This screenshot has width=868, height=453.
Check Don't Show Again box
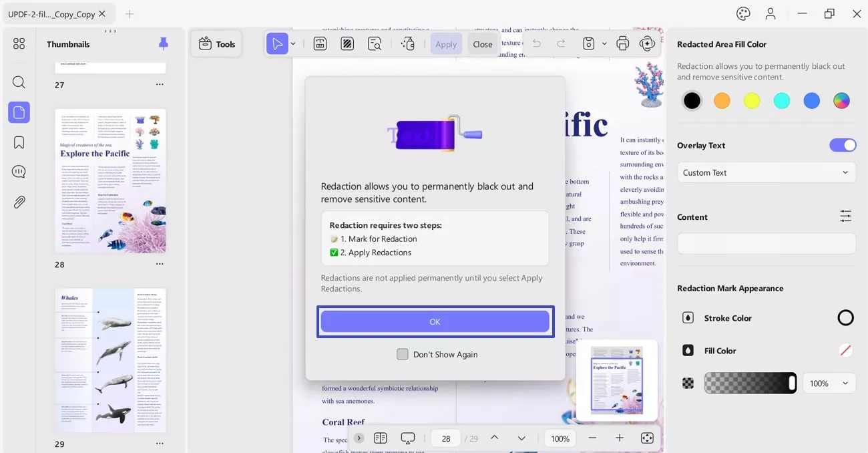point(402,354)
